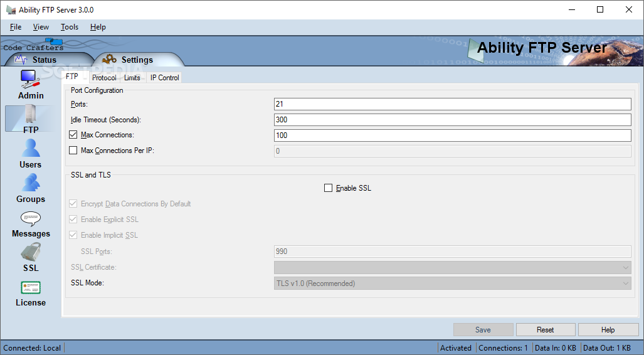Click the Reset button
This screenshot has height=355, width=644.
(x=546, y=329)
